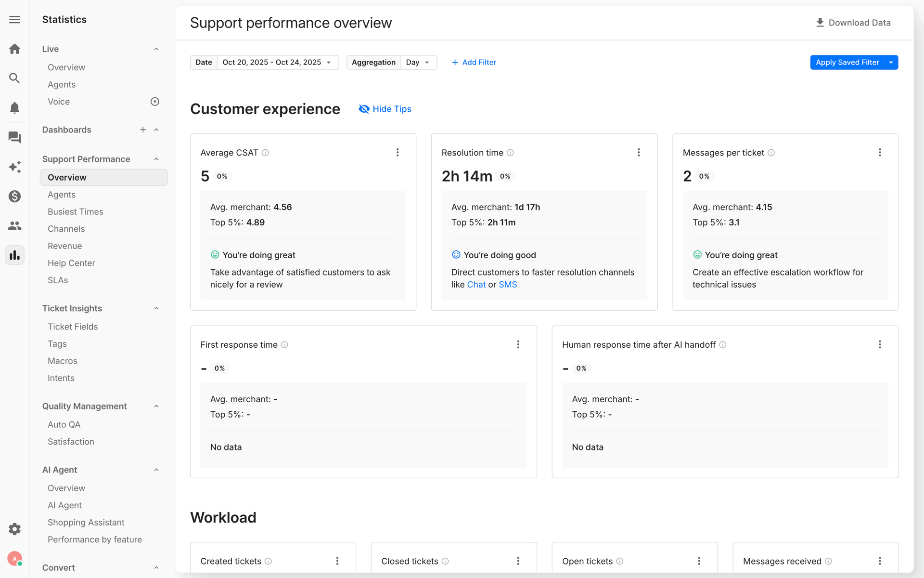Collapse Ticket Insights section

pyautogui.click(x=156, y=308)
